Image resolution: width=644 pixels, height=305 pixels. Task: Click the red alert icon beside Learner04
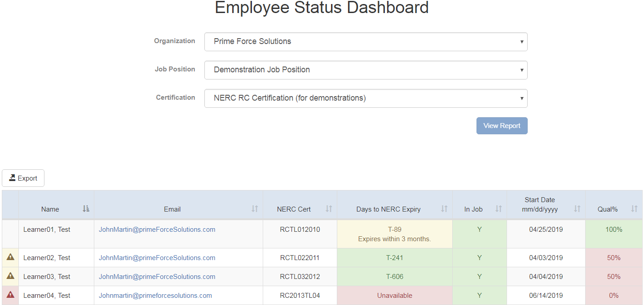(x=10, y=295)
